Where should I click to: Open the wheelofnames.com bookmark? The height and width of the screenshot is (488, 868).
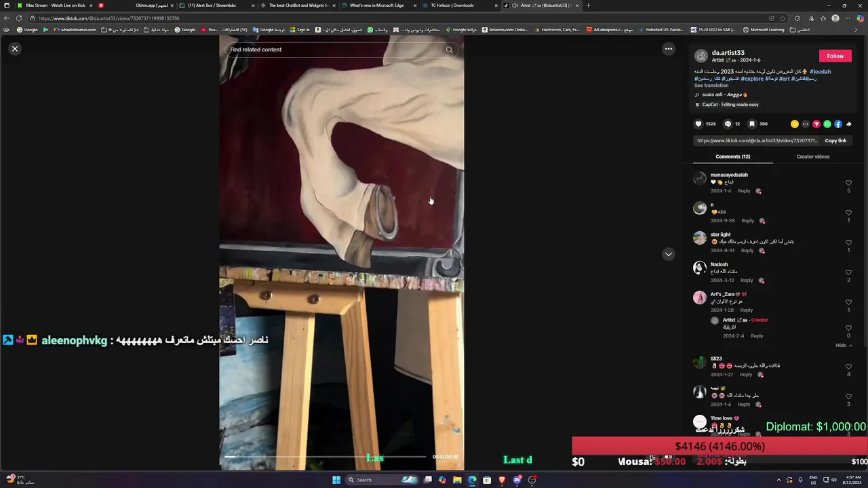(x=75, y=30)
